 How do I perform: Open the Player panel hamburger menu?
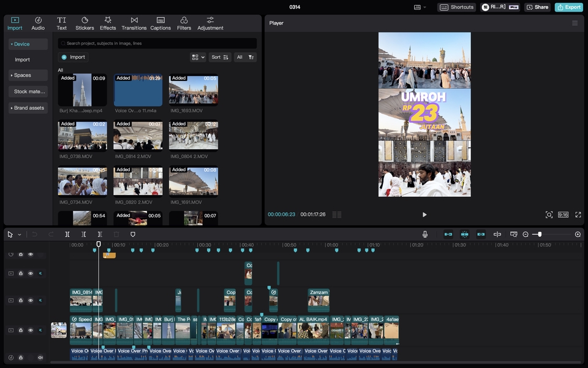point(575,23)
